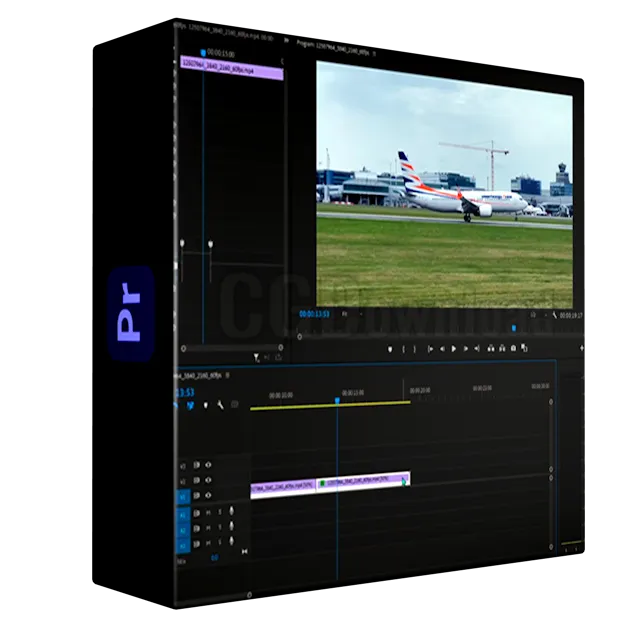Select the Program monitor tab
Screen dimensions: 630x630
(333, 48)
